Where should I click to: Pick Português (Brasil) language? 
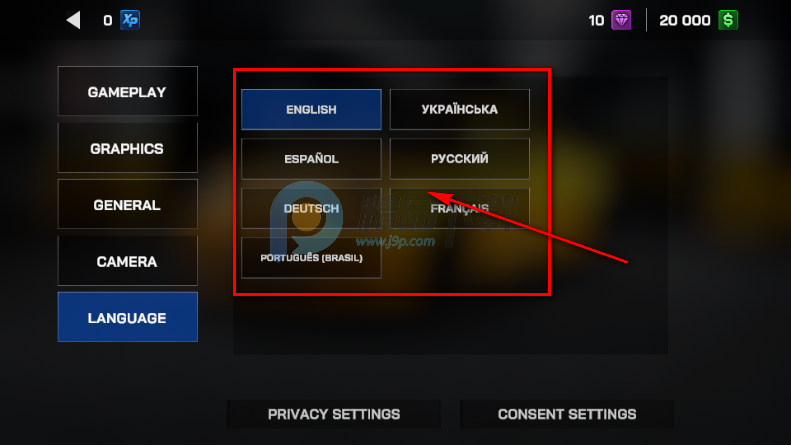[311, 258]
